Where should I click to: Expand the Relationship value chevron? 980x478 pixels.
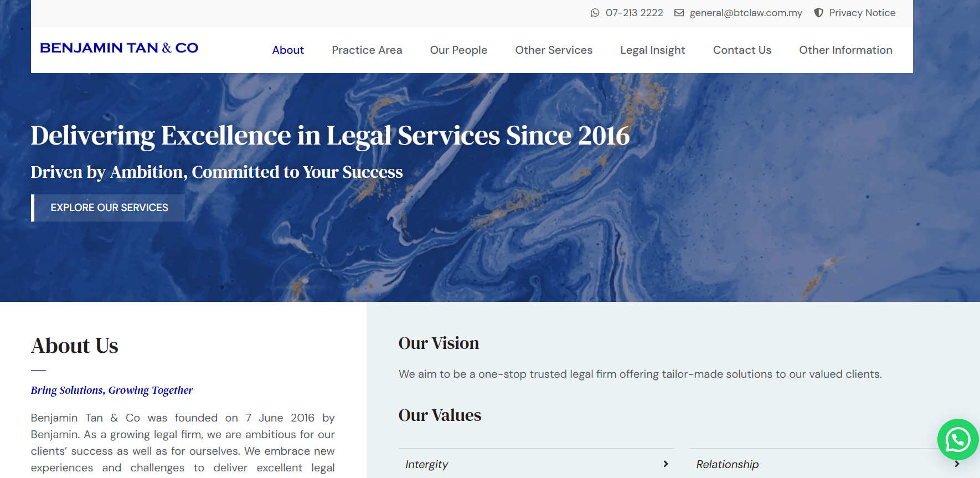click(x=957, y=464)
